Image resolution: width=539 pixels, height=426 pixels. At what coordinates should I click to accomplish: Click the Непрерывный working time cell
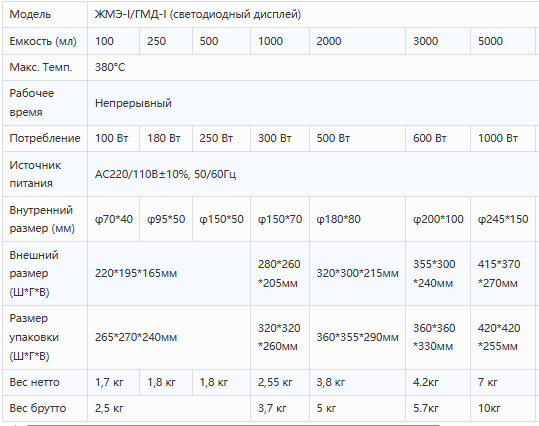click(x=313, y=103)
